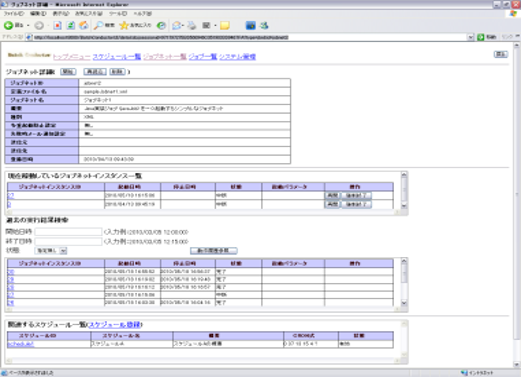This screenshot has height=377, width=521.
Task: Open the スケジュール登録 link
Action: coord(114,324)
